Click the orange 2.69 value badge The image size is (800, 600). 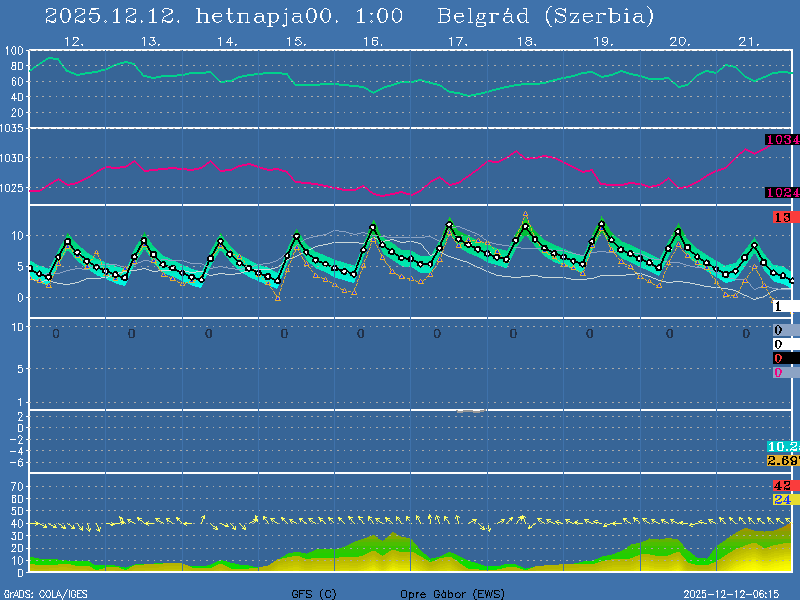point(782,460)
